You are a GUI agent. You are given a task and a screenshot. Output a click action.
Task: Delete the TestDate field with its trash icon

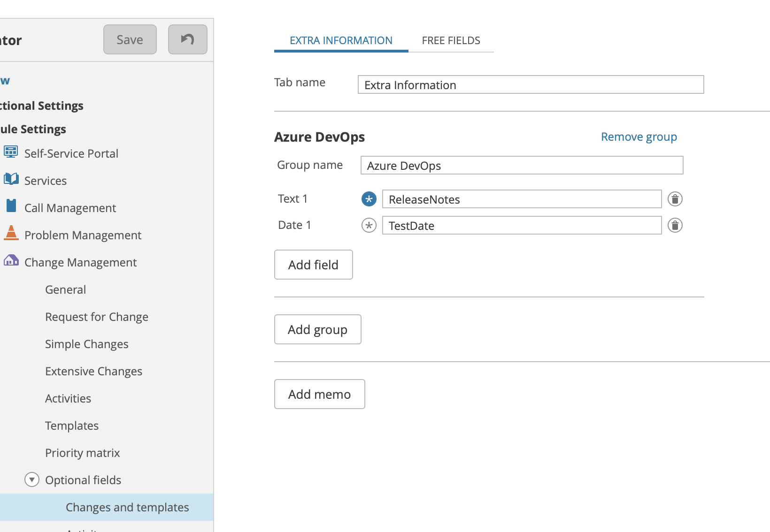675,225
